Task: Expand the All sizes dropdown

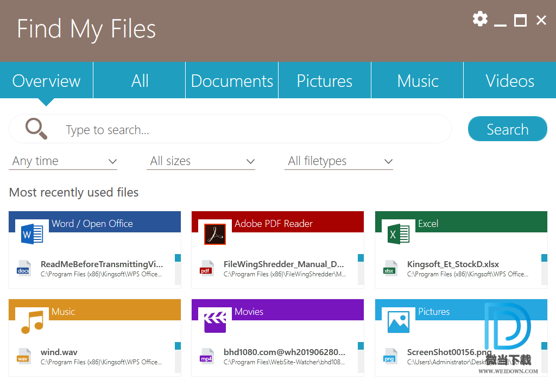Action: (x=201, y=161)
